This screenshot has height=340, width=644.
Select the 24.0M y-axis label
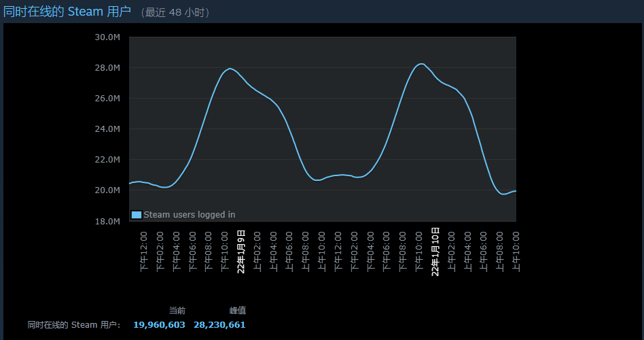[107, 129]
